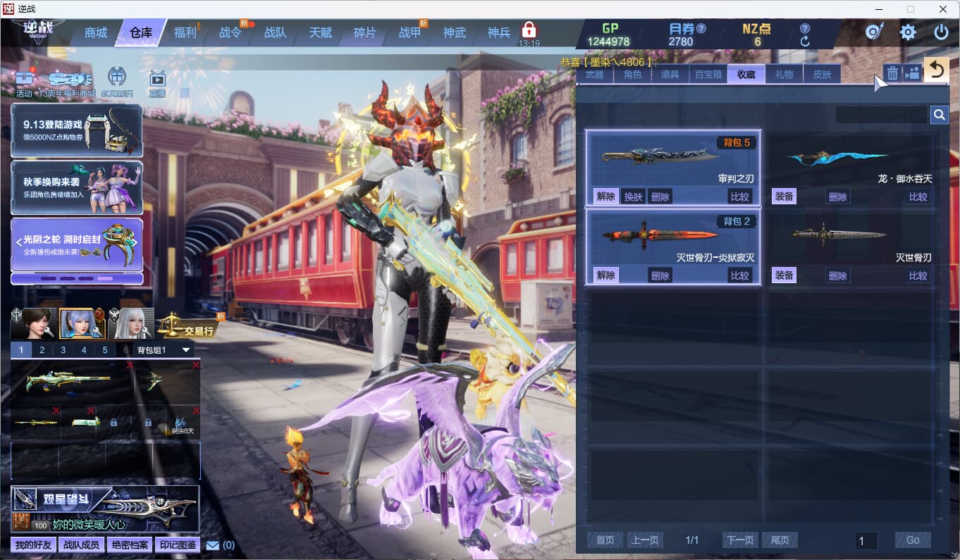Open the music disc icon in top bar
This screenshot has height=560, width=960.
(875, 32)
